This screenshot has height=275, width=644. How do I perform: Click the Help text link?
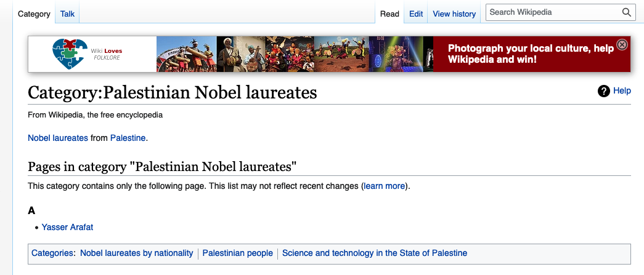point(622,90)
